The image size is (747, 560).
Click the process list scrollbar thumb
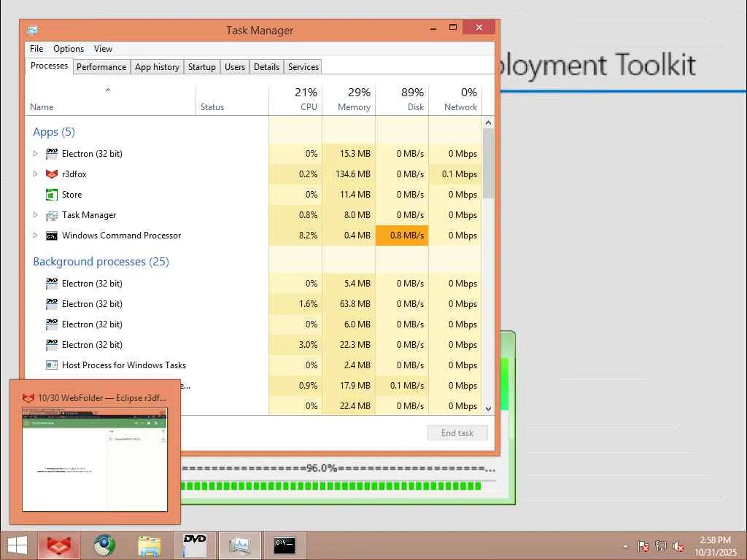(x=488, y=163)
